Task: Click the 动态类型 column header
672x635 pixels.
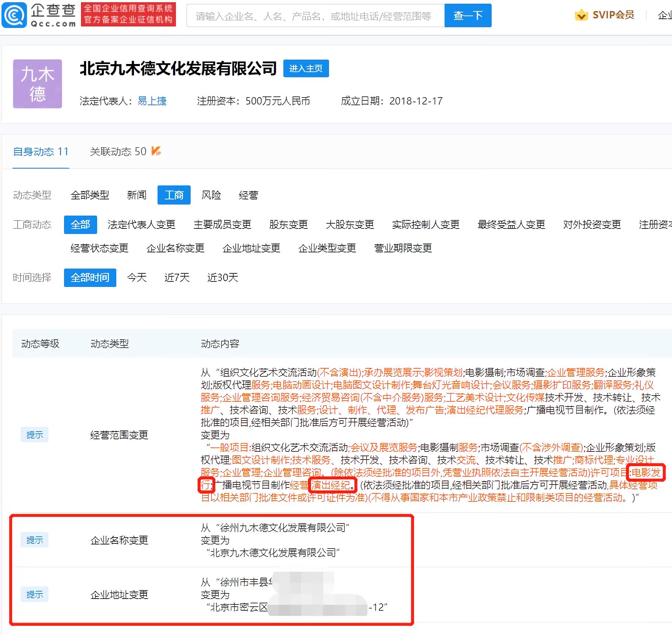Action: coord(110,344)
